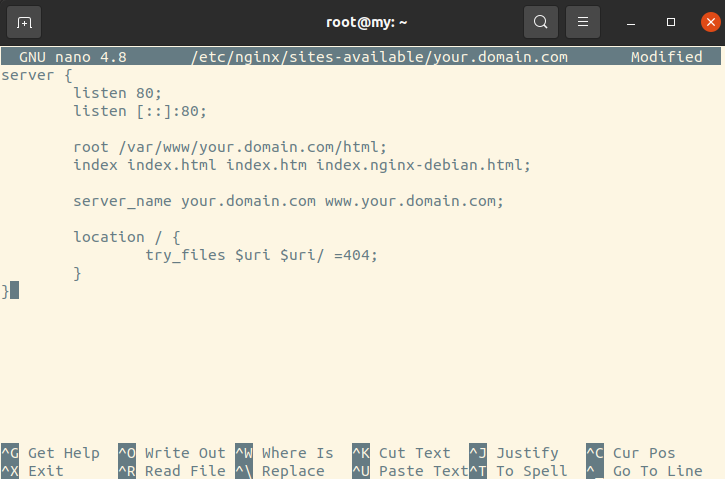Click the indented closing brace of location block
725x479 pixels.
coord(77,273)
